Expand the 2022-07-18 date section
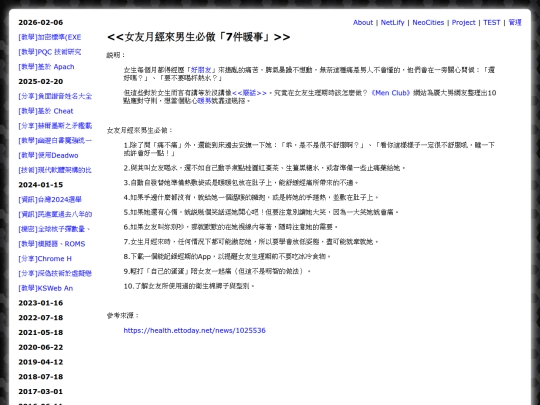This screenshot has height=405, width=540. coord(41,318)
